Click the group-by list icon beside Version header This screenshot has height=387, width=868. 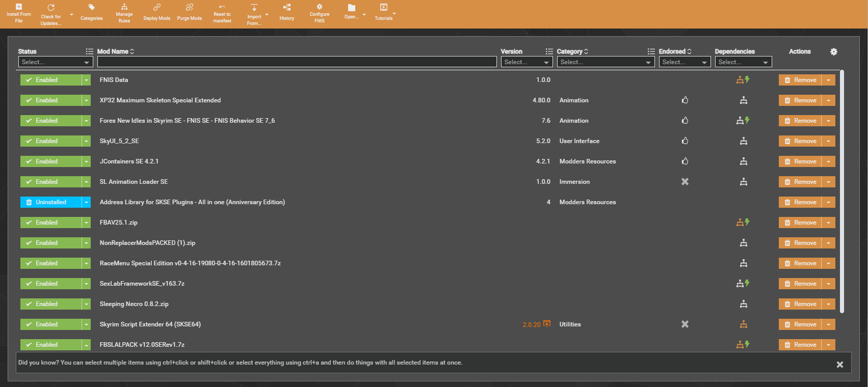pos(549,51)
